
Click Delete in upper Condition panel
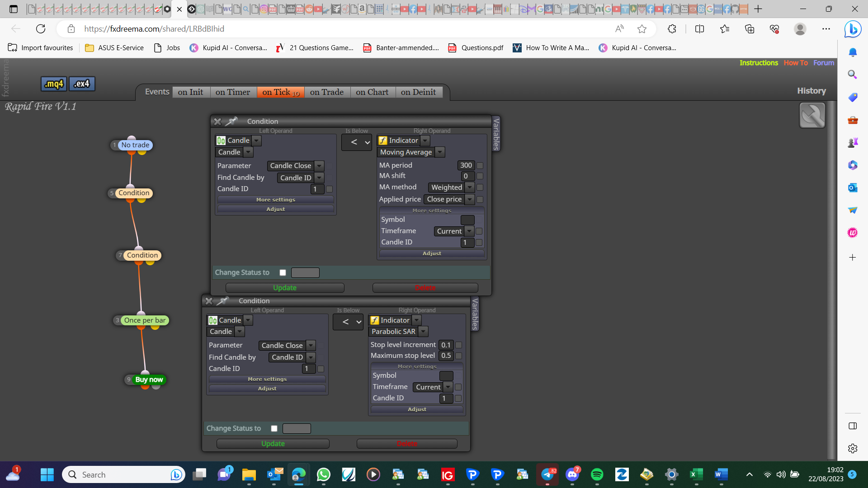click(425, 288)
